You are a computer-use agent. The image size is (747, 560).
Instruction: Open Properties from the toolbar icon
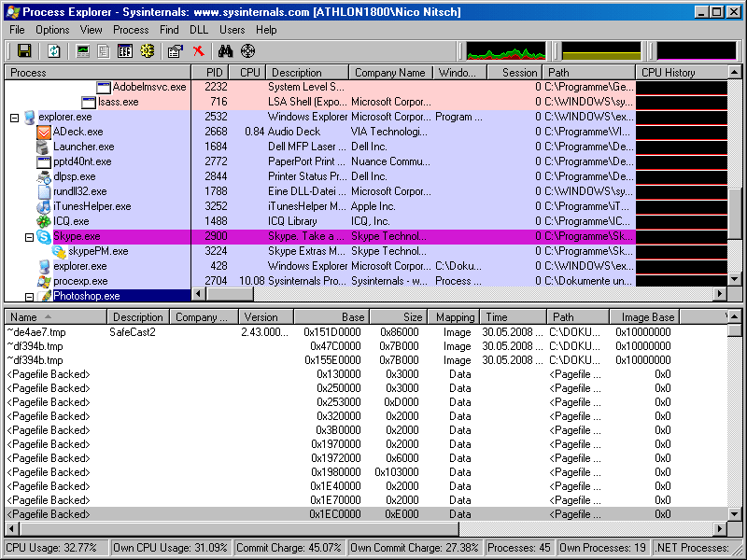[176, 51]
